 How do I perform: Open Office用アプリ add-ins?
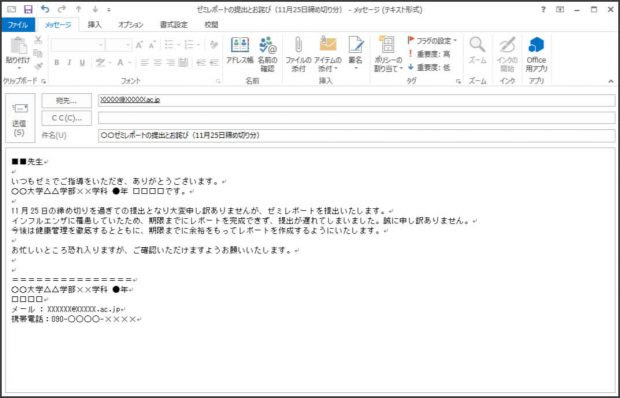[536, 55]
